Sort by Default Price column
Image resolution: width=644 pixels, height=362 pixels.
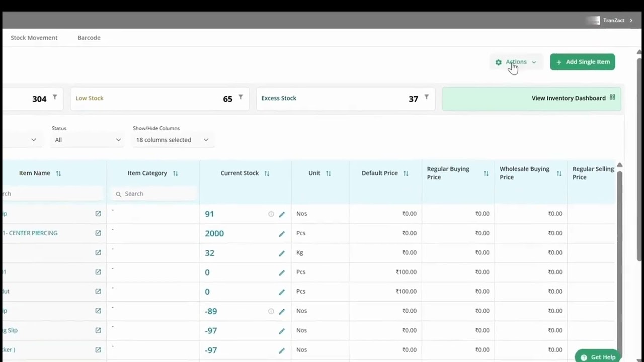pos(406,173)
